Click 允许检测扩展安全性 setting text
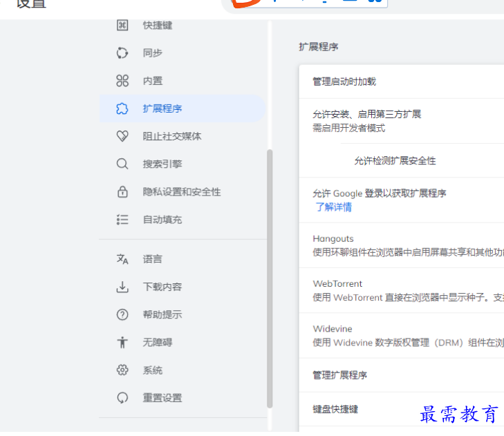 tap(395, 160)
